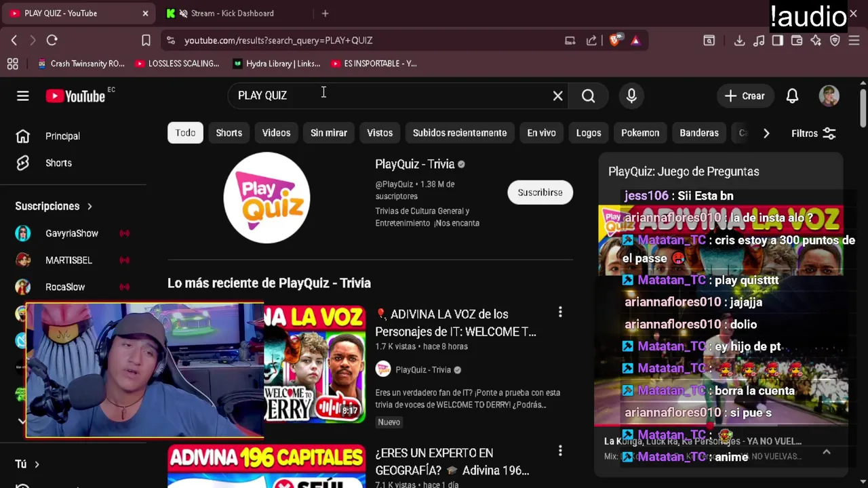Select the Sin mirar filter chip
Viewport: 868px width, 488px height.
click(329, 133)
